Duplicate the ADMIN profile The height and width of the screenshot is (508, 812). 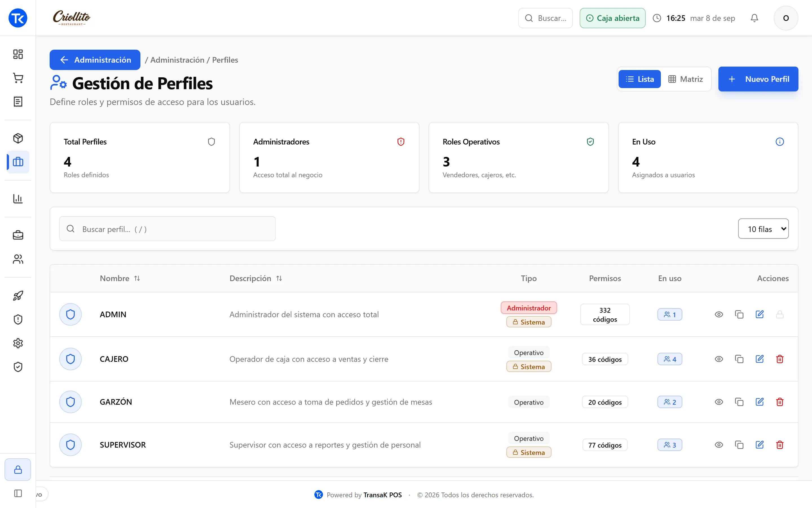[x=739, y=314]
